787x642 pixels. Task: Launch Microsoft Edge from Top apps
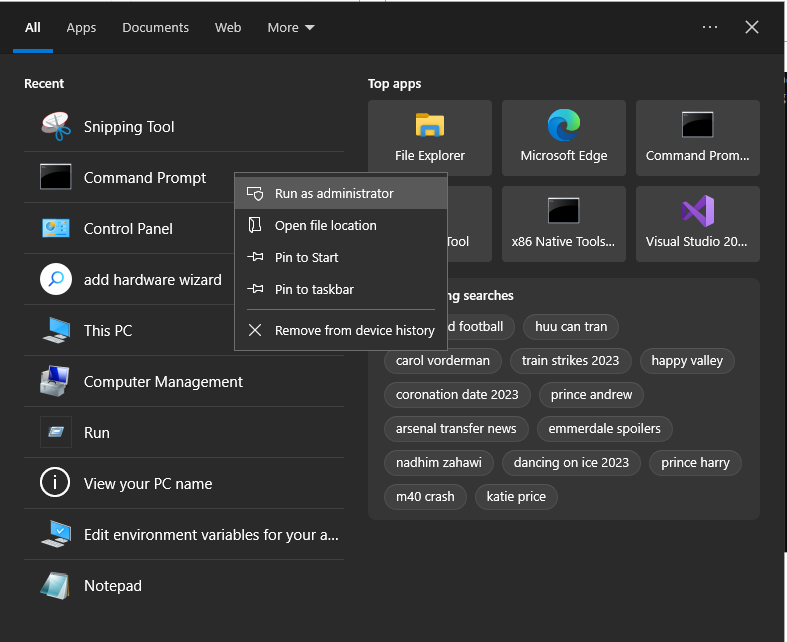pyautogui.click(x=564, y=137)
